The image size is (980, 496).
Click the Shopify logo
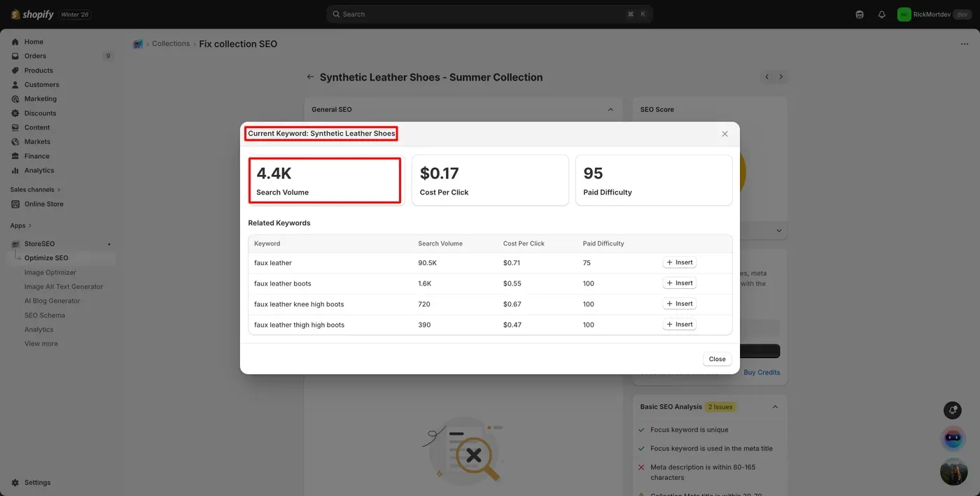[x=32, y=14]
